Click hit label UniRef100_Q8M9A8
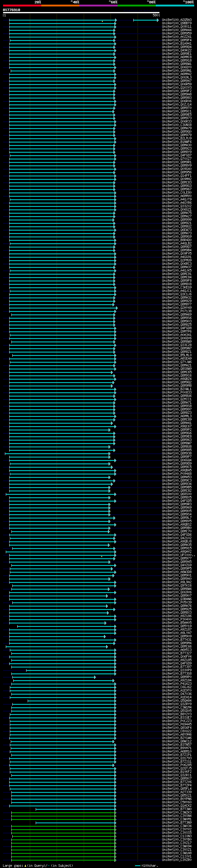The height and width of the screenshot is (868, 197). click(177, 94)
